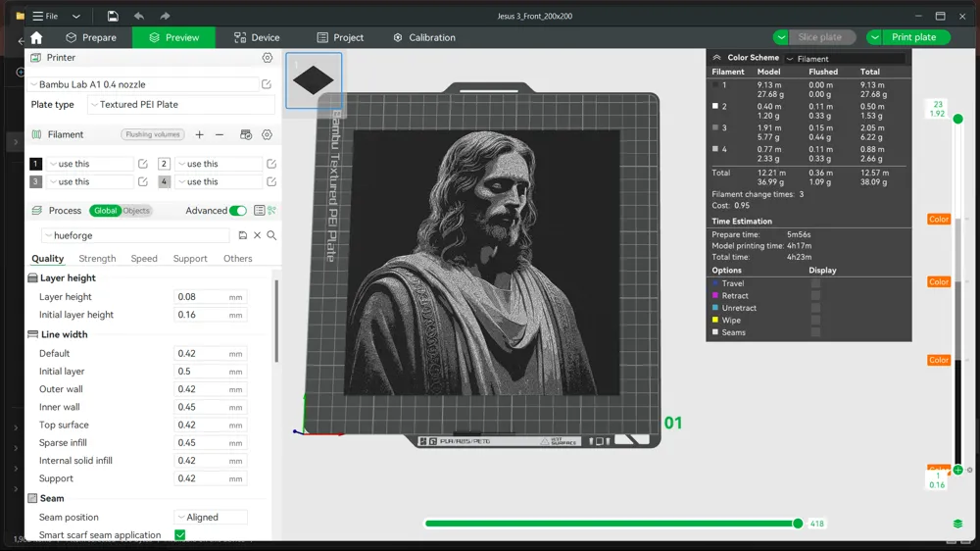The image size is (980, 551).
Task: Open the Support settings tab
Action: [x=190, y=258]
